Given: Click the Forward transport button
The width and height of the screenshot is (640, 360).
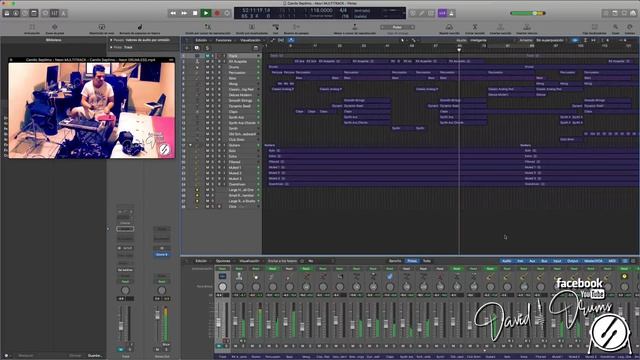Looking at the screenshot, I should 184,13.
